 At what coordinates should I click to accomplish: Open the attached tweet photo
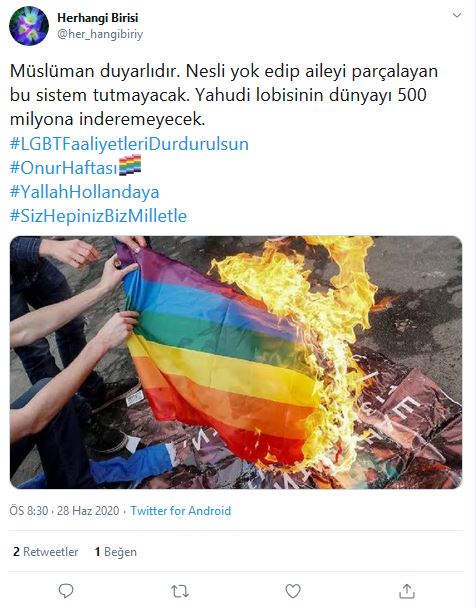tap(236, 362)
